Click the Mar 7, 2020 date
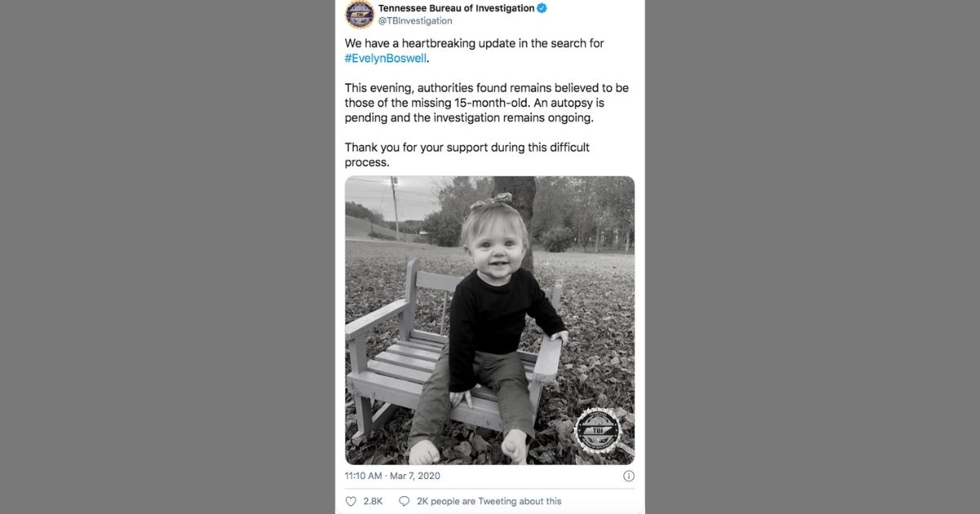The width and height of the screenshot is (980, 514). pyautogui.click(x=416, y=476)
